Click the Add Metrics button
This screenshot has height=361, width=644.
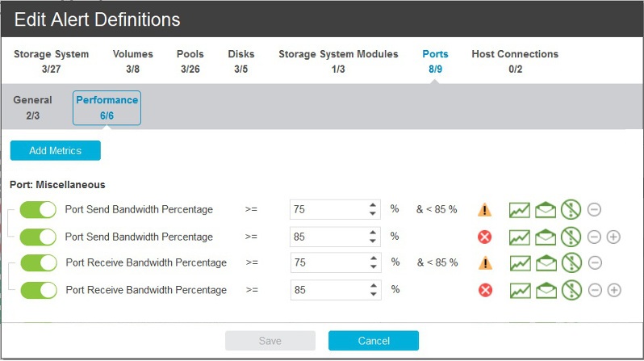point(55,150)
